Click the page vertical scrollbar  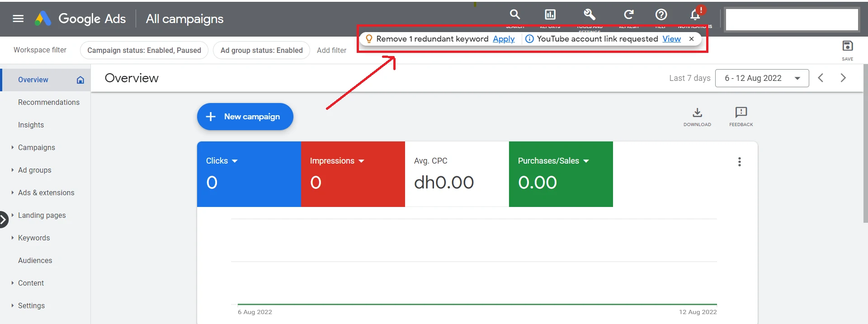pyautogui.click(x=865, y=143)
